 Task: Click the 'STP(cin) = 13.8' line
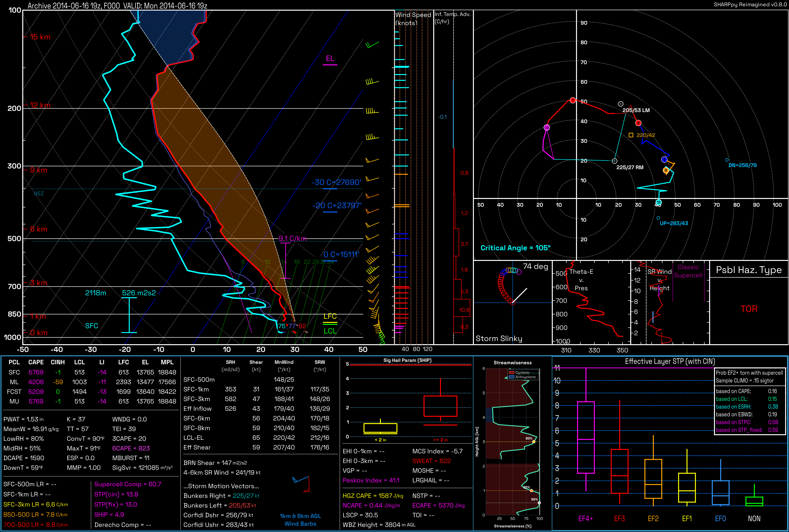tap(116, 494)
